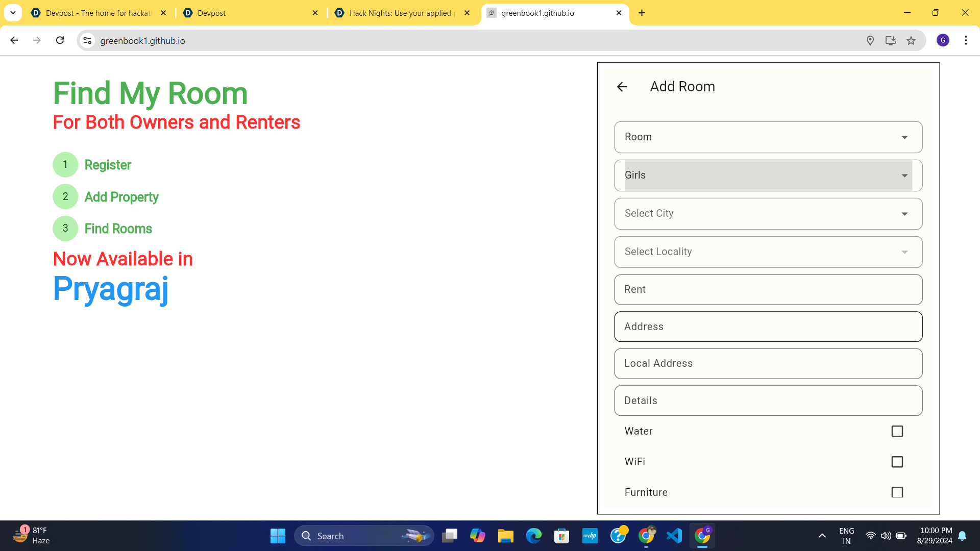
Task: Open File Explorer from the taskbar
Action: (x=505, y=536)
